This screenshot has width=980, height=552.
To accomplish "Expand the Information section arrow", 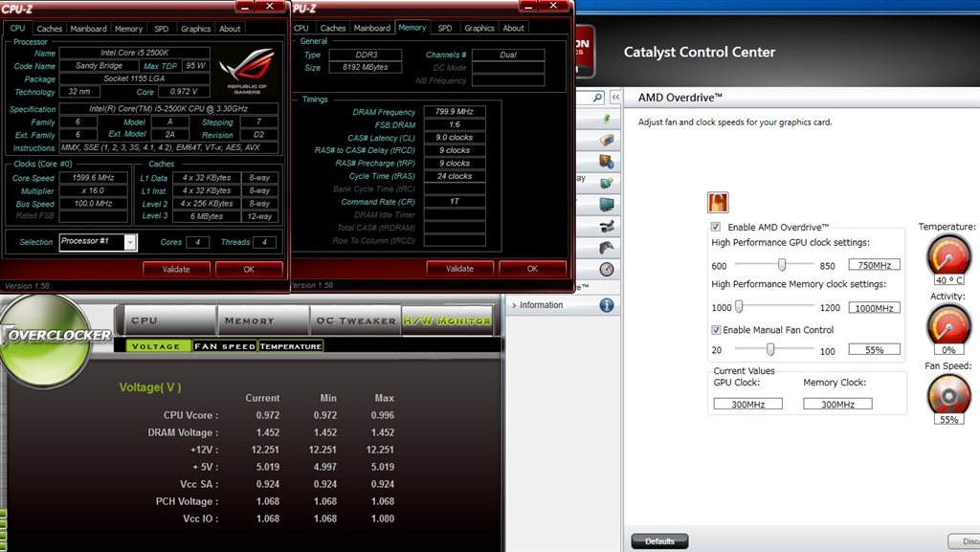I will click(x=514, y=305).
